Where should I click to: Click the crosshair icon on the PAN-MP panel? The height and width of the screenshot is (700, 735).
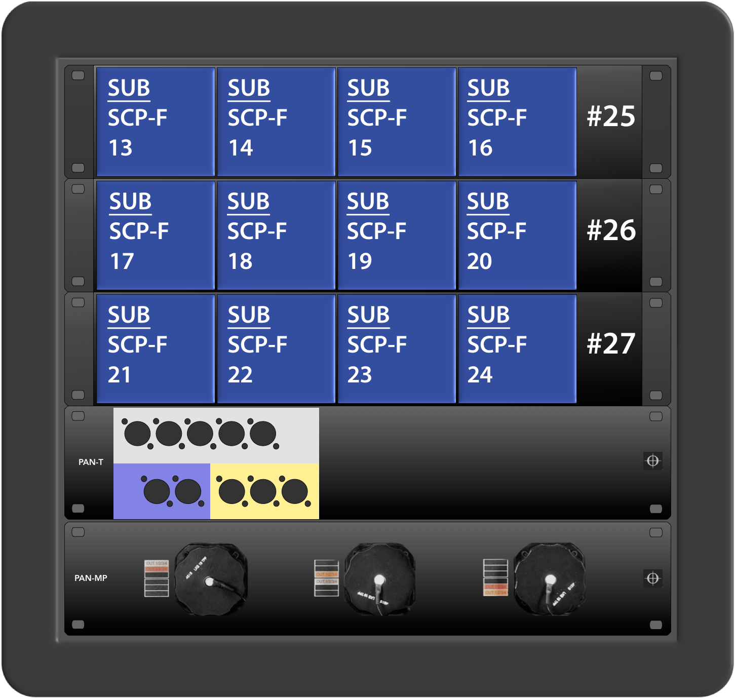pos(652,578)
